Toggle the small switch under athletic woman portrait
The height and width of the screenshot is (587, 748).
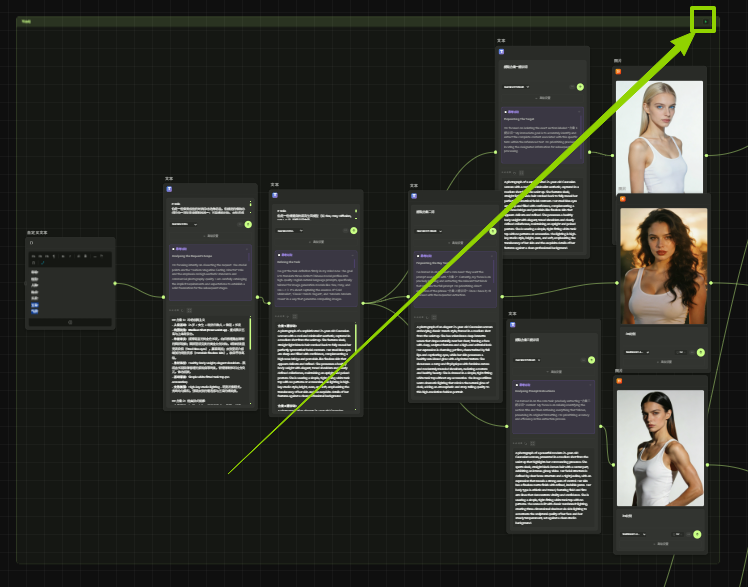click(686, 533)
